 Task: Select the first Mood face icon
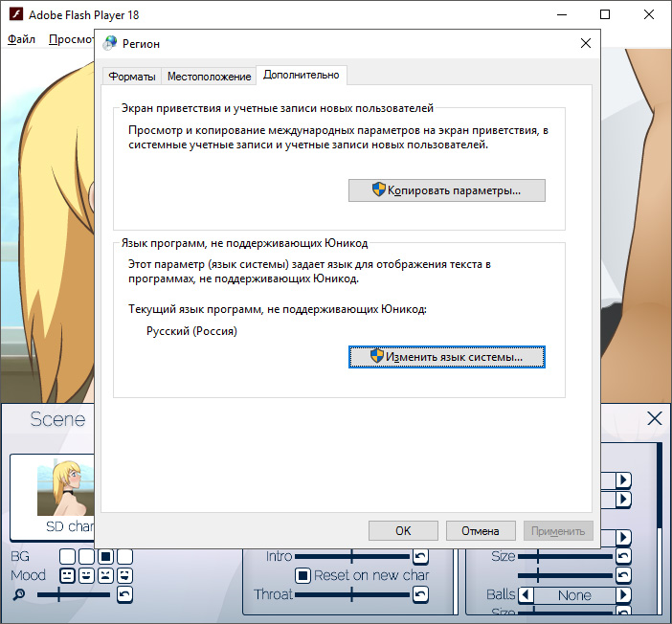(67, 575)
